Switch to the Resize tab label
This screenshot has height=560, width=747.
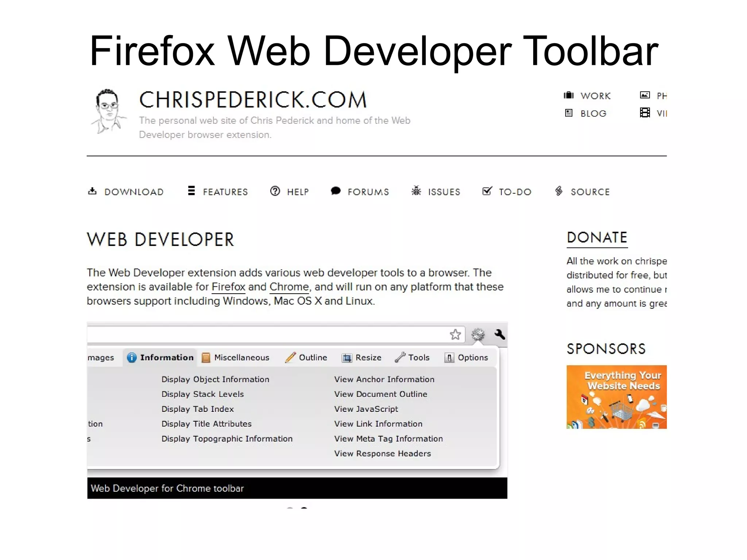click(368, 358)
